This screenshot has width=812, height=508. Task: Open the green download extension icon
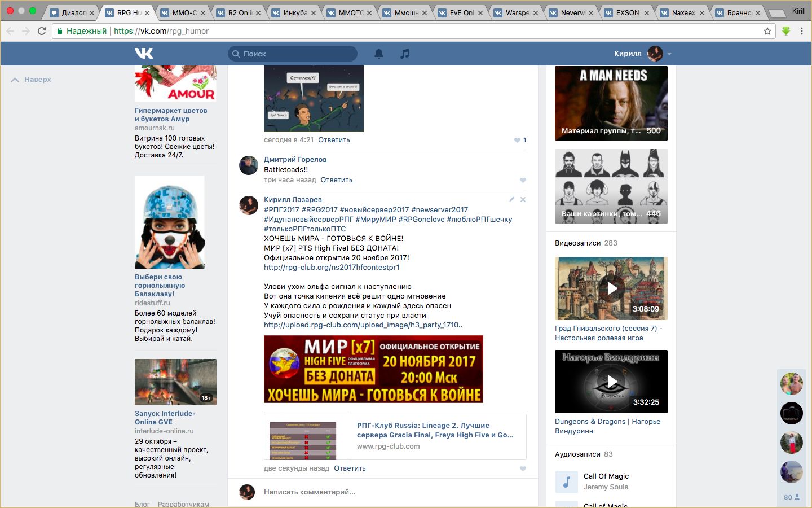(x=786, y=31)
